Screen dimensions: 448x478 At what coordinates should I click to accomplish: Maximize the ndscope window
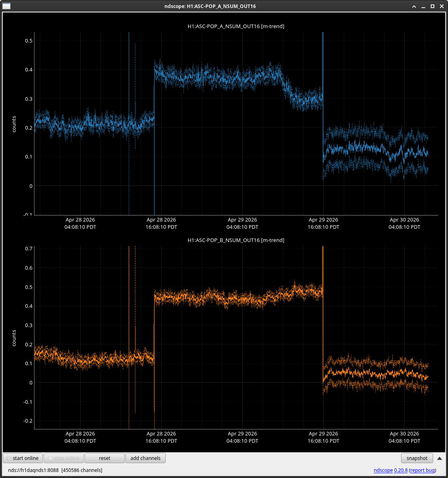point(432,6)
